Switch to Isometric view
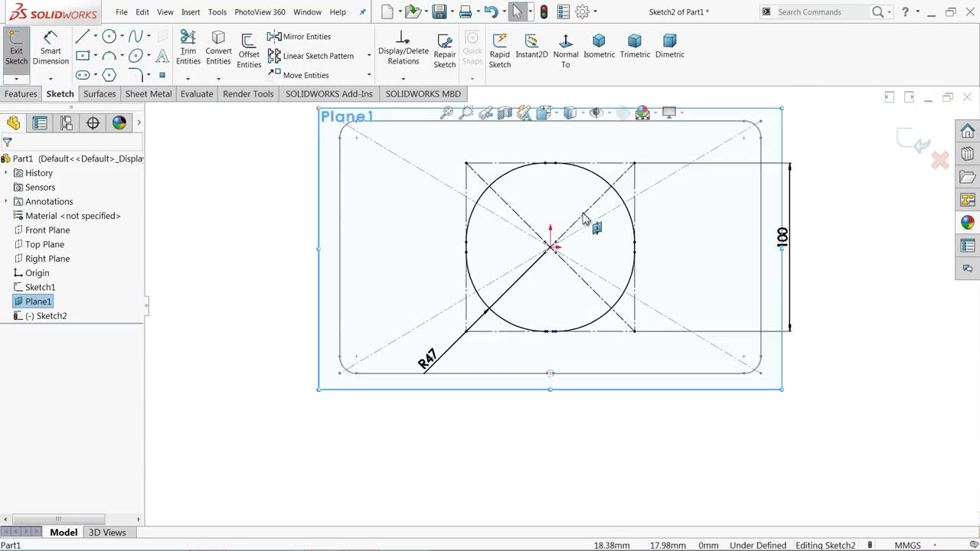Viewport: 980px width, 551px height. [x=599, y=46]
